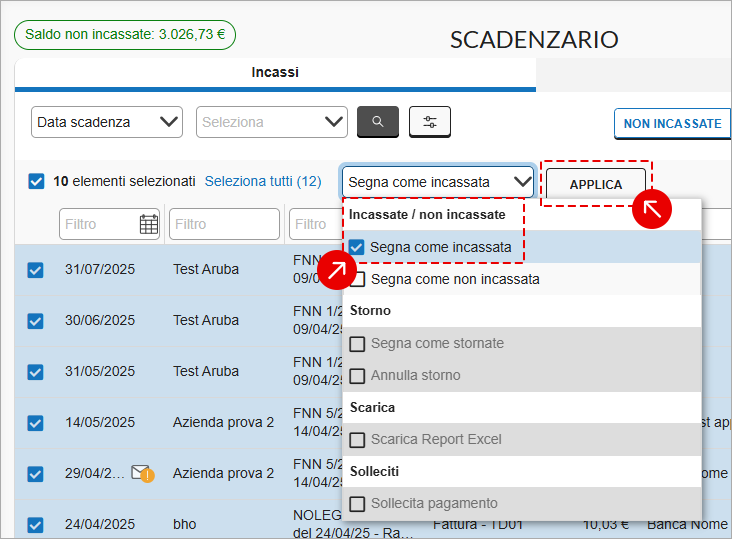
Task: Uncheck row 31/07/2025 Test Aruba
Action: pyautogui.click(x=35, y=270)
